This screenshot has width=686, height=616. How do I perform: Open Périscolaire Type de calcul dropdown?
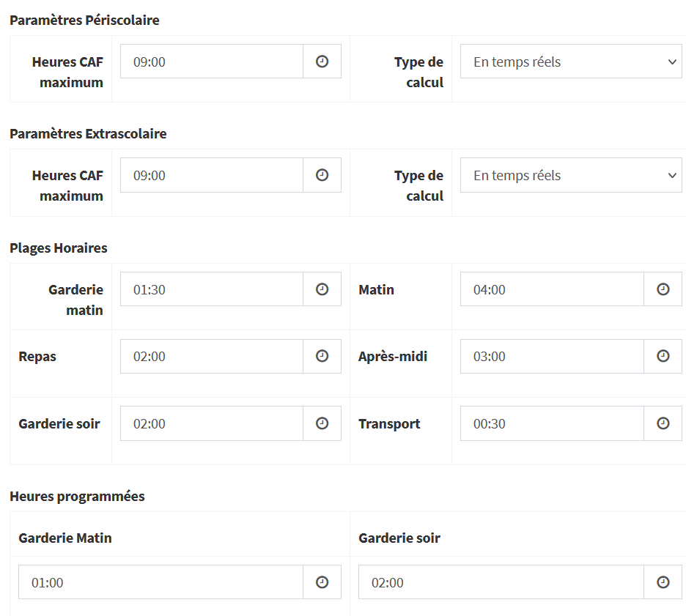click(x=571, y=62)
